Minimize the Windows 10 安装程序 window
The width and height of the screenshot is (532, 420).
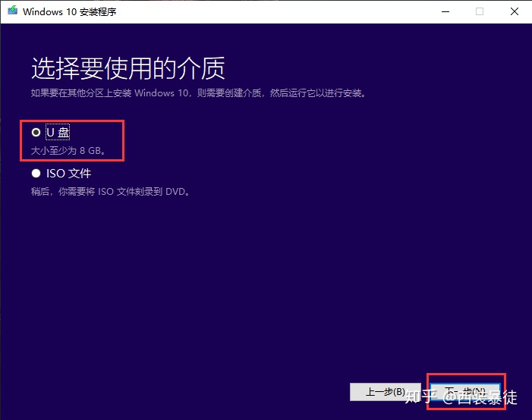(445, 11)
